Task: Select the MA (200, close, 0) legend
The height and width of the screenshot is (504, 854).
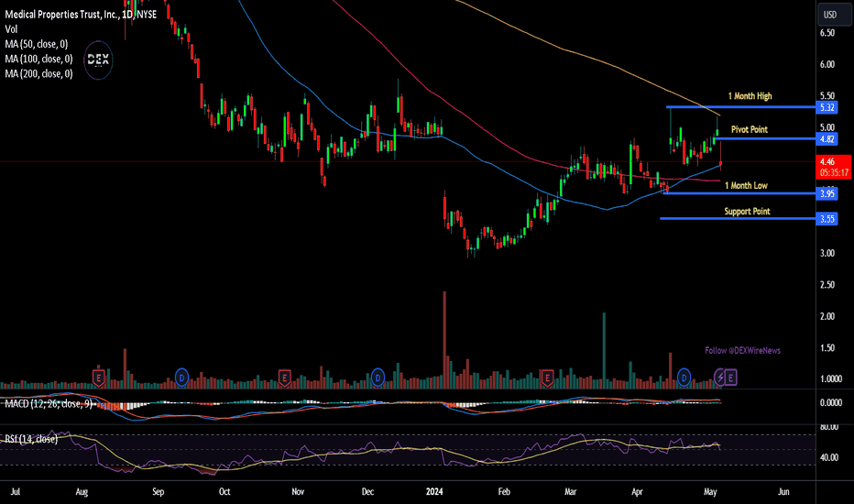Action: 38,73
